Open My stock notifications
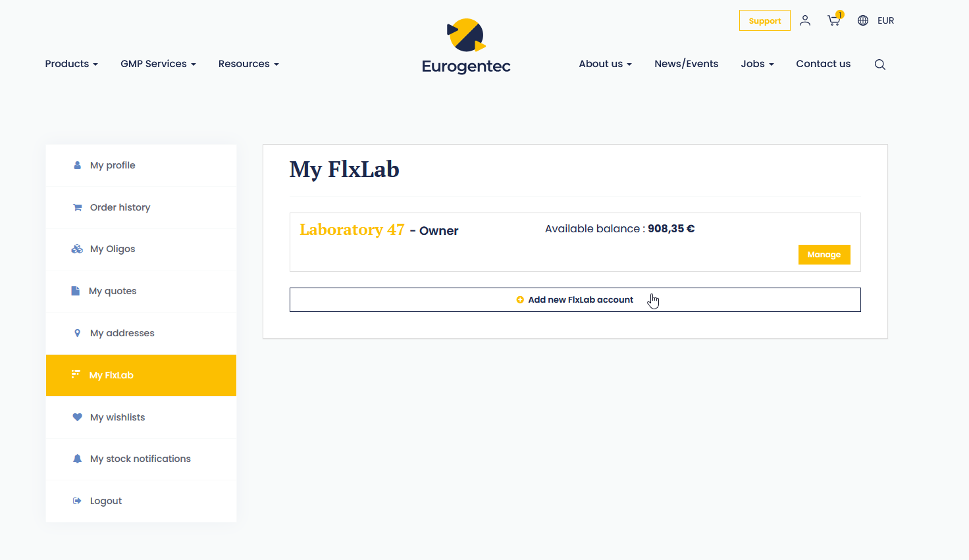Screen dimensions: 969x560 [x=141, y=459]
